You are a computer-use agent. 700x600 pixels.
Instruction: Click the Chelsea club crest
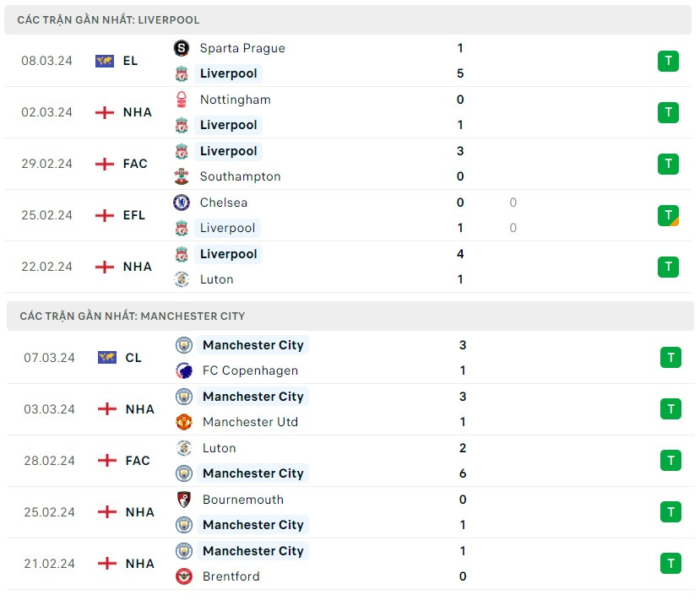182,203
